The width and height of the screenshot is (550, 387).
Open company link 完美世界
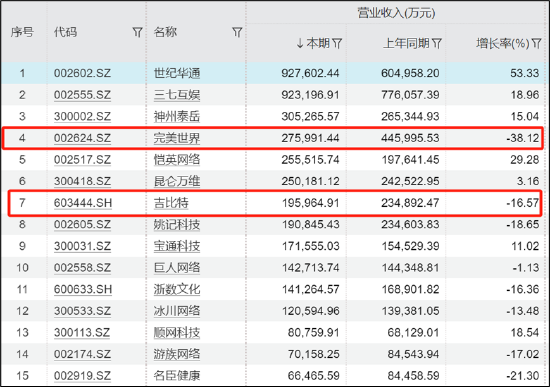177,138
